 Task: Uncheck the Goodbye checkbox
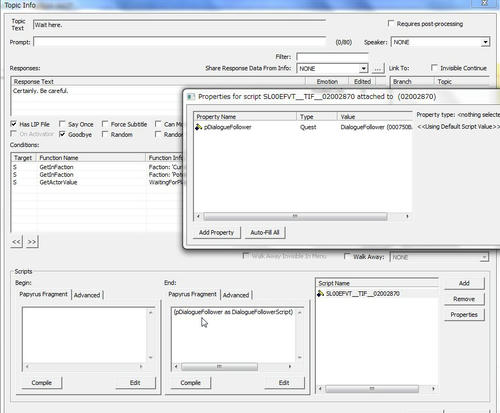[x=62, y=134]
